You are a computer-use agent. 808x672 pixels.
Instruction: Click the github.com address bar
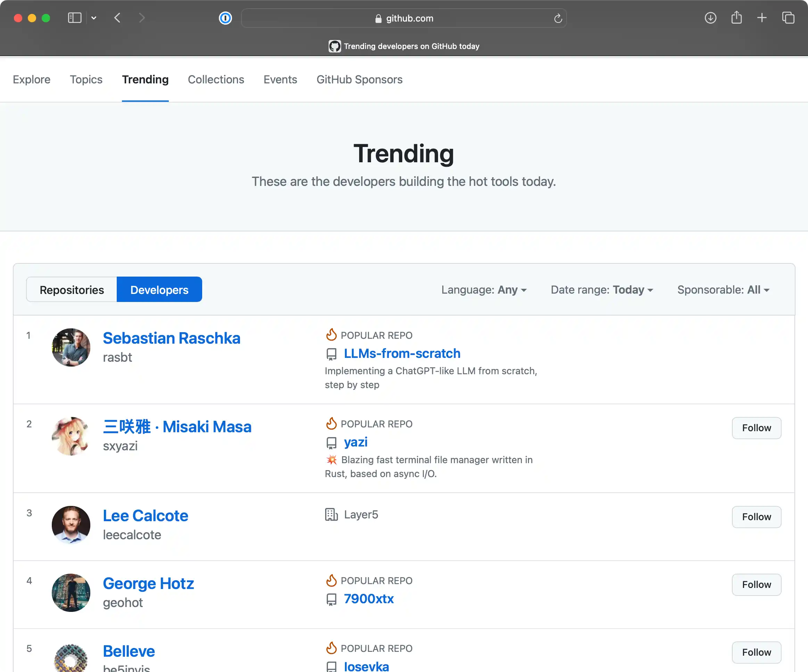(404, 18)
